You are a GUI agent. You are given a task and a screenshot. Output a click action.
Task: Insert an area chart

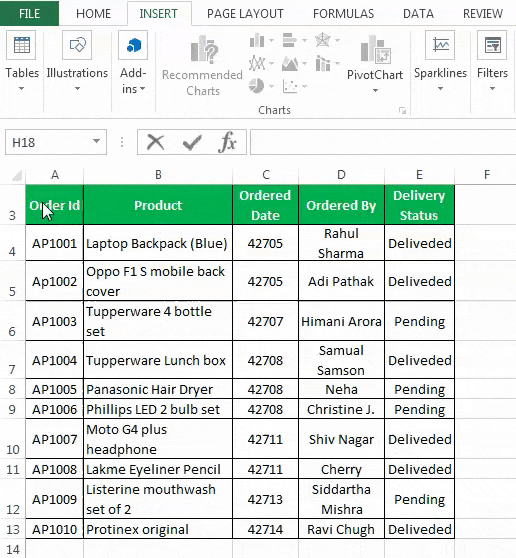[290, 64]
